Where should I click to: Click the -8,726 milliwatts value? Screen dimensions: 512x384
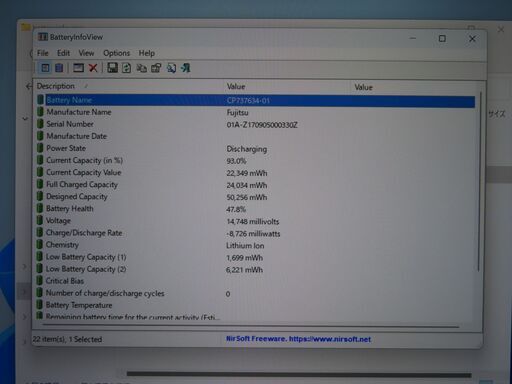(253, 234)
